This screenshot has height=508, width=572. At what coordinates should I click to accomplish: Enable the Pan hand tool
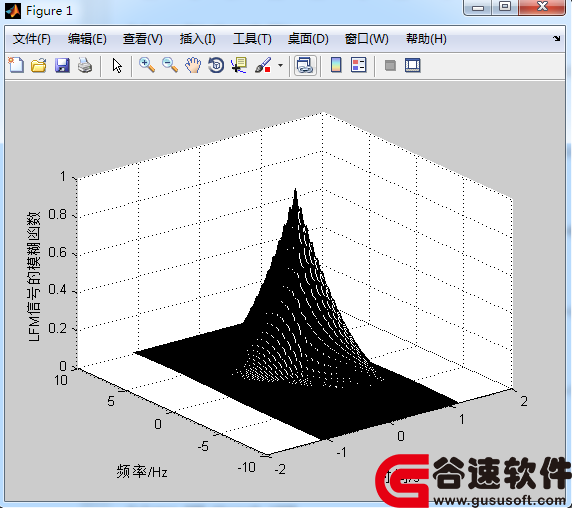pyautogui.click(x=193, y=66)
